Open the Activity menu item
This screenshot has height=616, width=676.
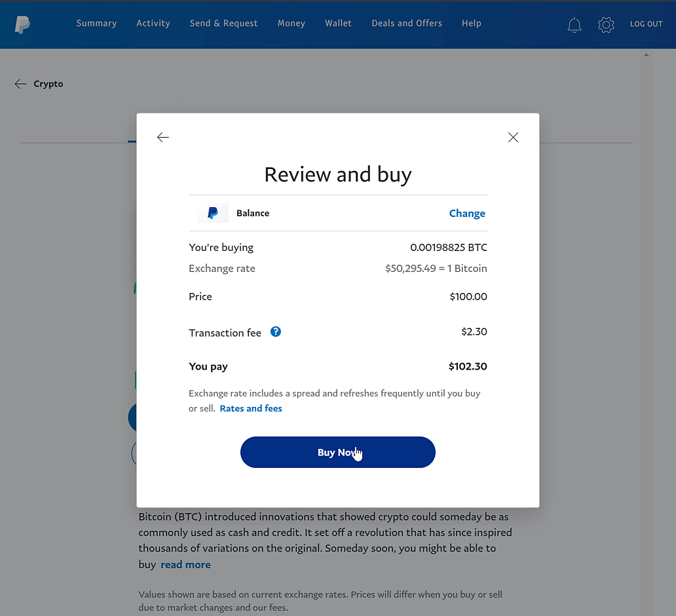pos(153,24)
